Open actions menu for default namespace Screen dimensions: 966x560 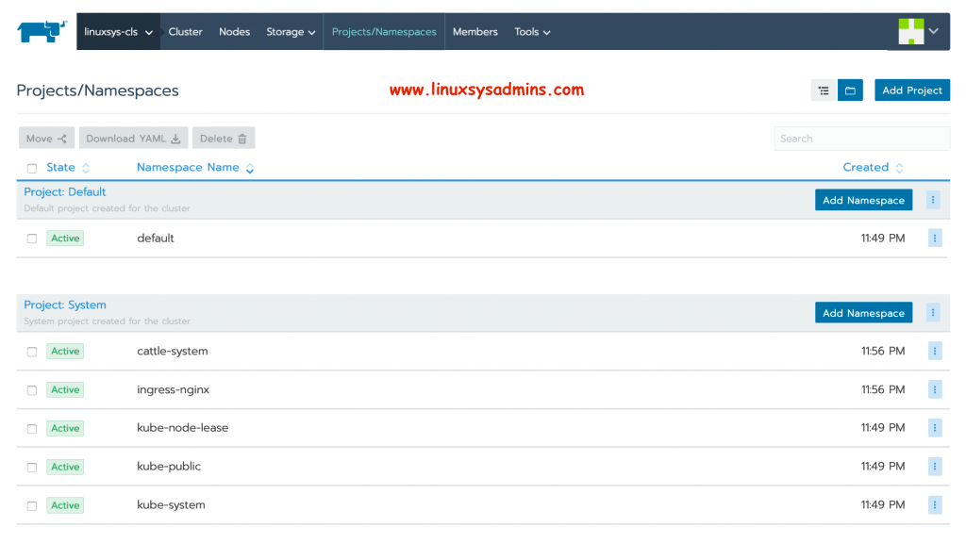935,239
